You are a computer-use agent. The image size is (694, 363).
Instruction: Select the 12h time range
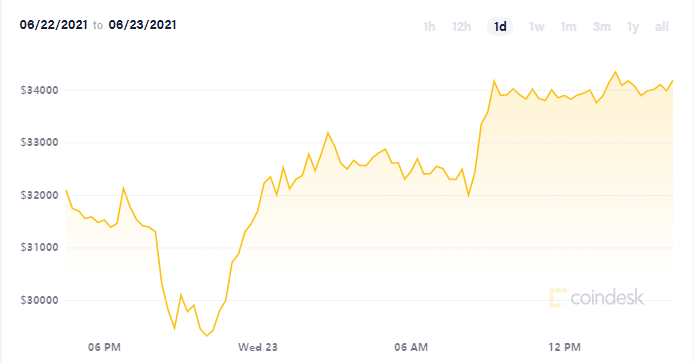pos(461,27)
